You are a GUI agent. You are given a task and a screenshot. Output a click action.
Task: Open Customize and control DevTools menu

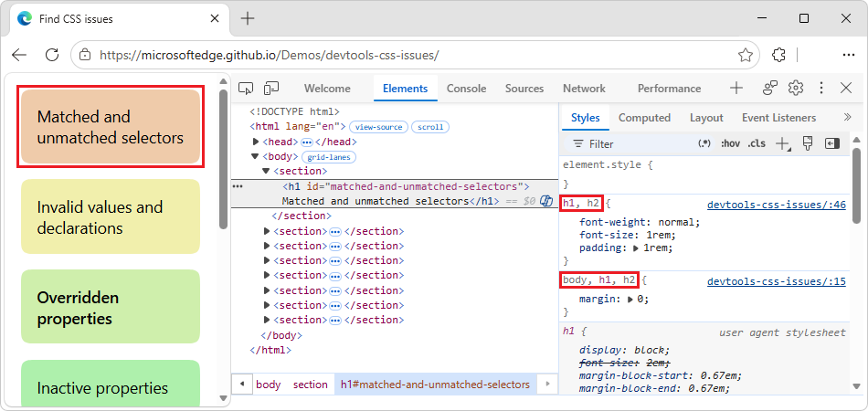[821, 88]
